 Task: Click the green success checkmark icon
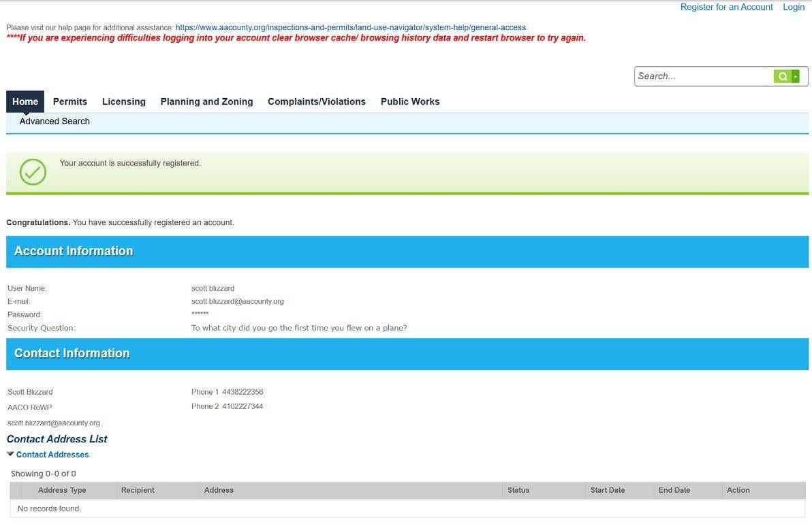(33, 172)
